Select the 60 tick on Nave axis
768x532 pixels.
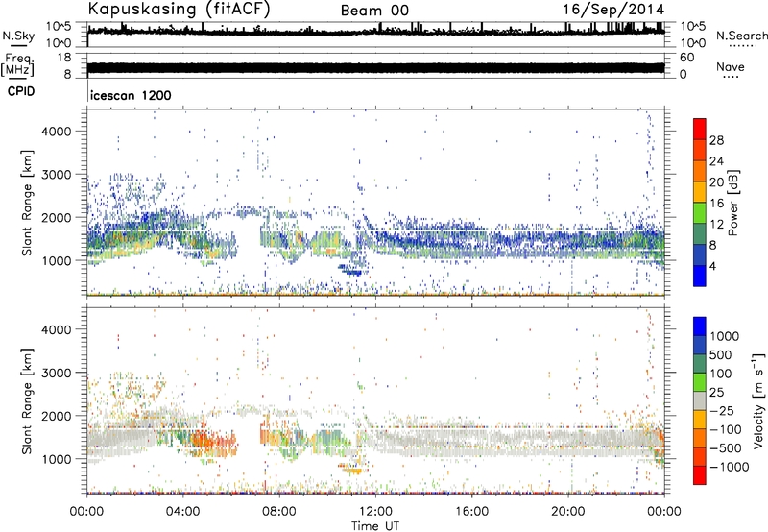(x=686, y=58)
